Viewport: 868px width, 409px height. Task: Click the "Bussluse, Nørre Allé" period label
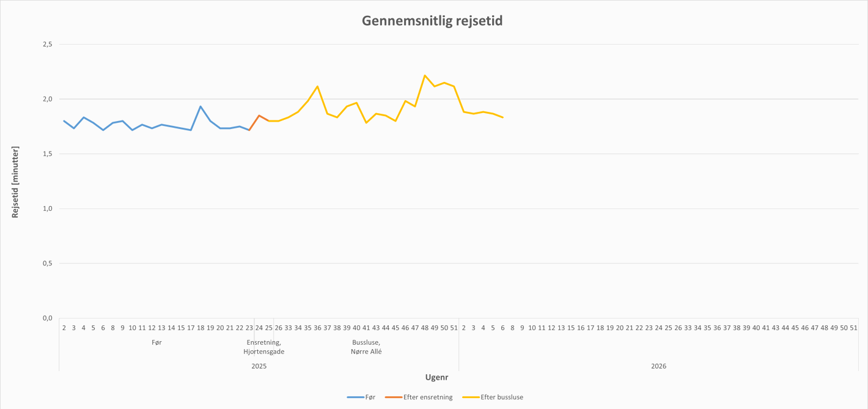coord(366,347)
